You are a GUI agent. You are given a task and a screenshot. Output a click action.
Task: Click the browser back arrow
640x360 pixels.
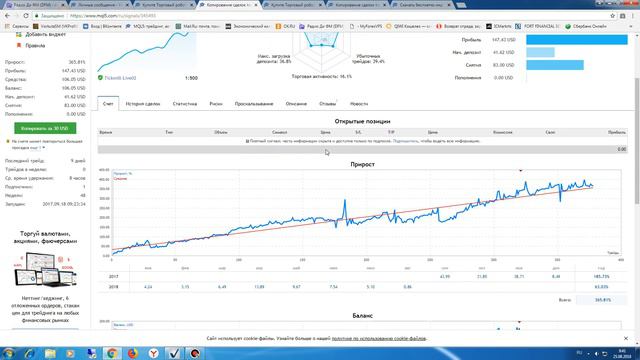pyautogui.click(x=7, y=16)
